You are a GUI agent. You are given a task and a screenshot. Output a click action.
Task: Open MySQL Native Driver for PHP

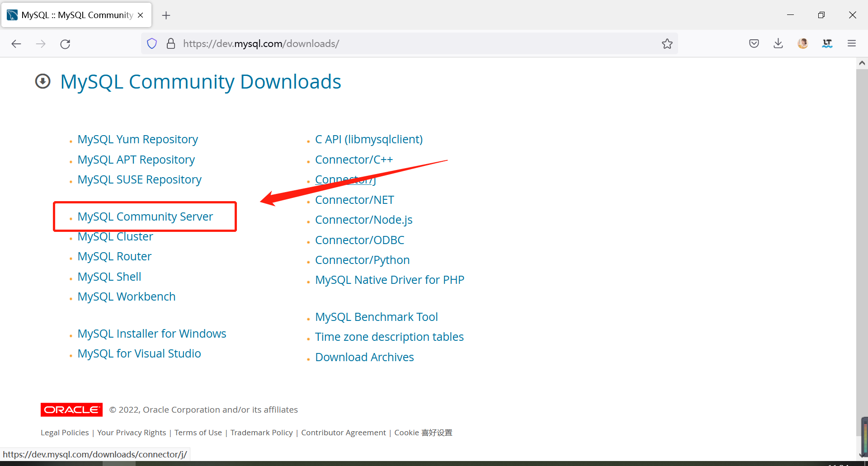click(390, 280)
